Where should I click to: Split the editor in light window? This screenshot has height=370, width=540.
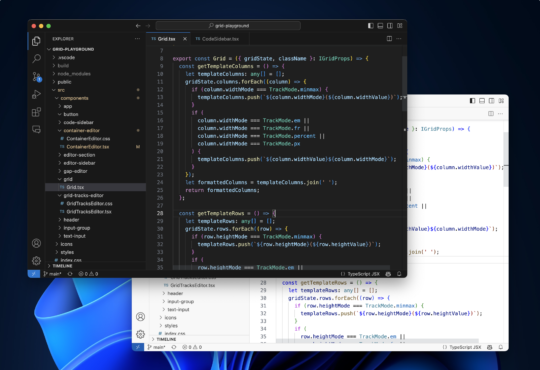coord(491,113)
